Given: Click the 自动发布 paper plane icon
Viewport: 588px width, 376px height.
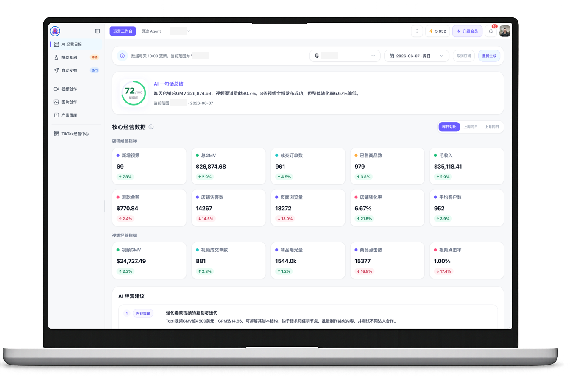Looking at the screenshot, I should pyautogui.click(x=56, y=70).
